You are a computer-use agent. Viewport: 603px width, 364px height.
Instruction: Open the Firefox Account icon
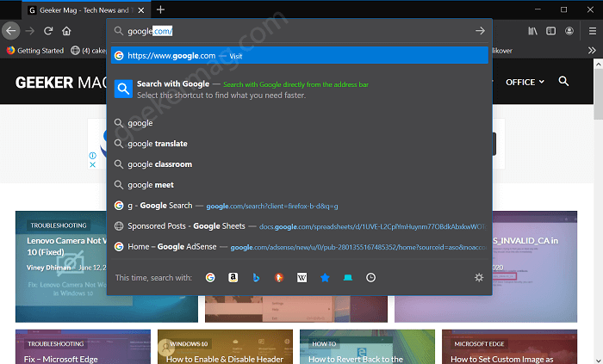click(x=569, y=31)
